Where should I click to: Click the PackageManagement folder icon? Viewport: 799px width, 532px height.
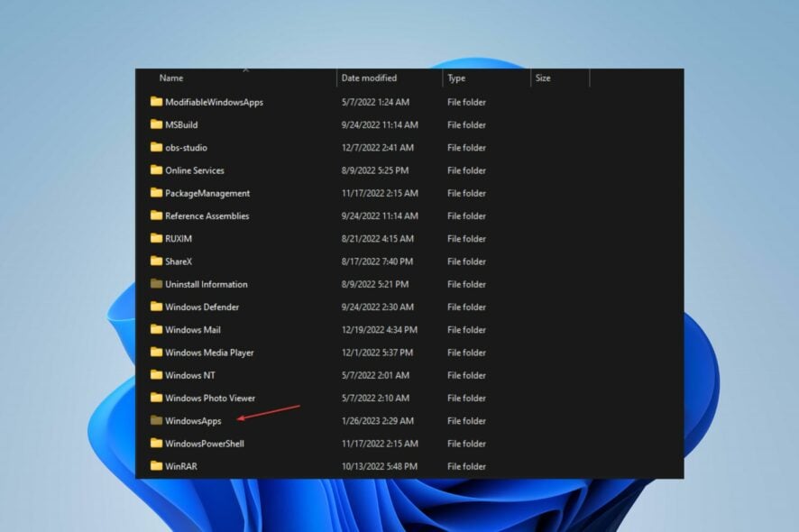pyautogui.click(x=156, y=193)
